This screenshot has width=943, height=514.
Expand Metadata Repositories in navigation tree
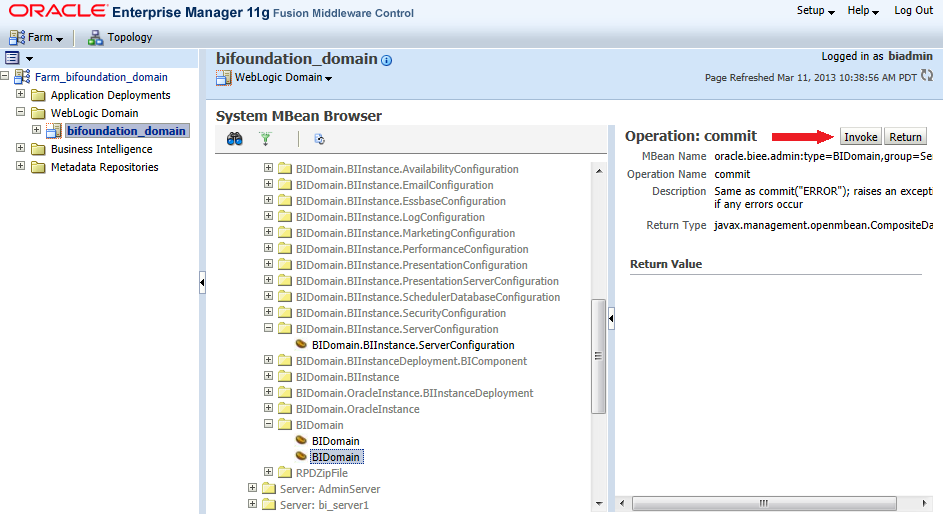coord(20,166)
